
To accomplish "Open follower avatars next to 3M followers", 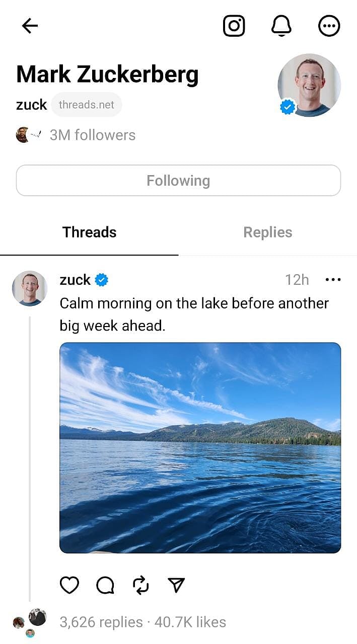I will 24,135.
